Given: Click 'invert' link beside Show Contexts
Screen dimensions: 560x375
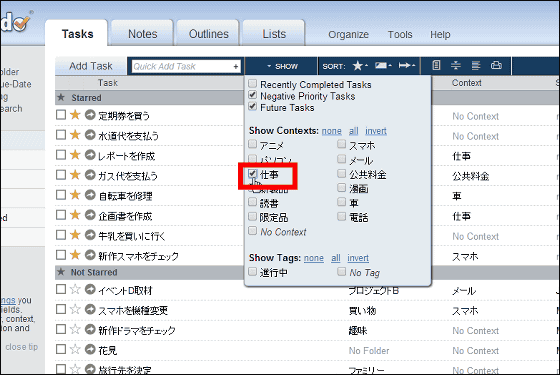Looking at the screenshot, I should click(x=376, y=131).
